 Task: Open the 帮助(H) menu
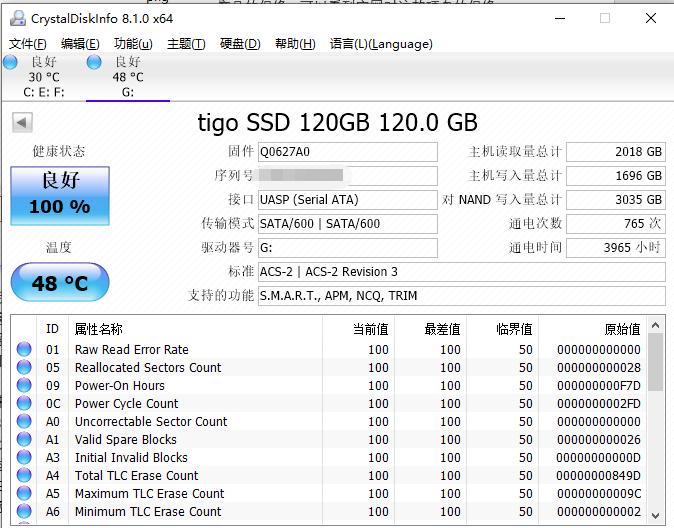click(x=295, y=44)
